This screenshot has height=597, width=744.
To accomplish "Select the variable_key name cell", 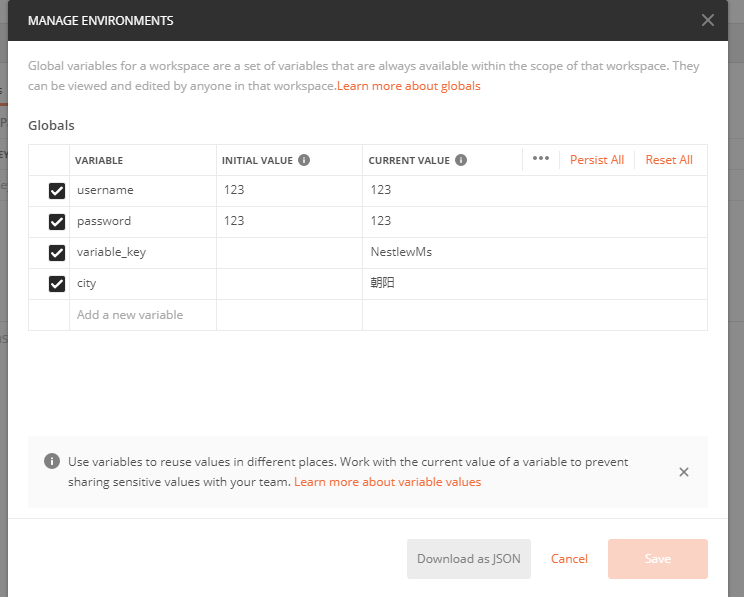I will click(x=143, y=253).
